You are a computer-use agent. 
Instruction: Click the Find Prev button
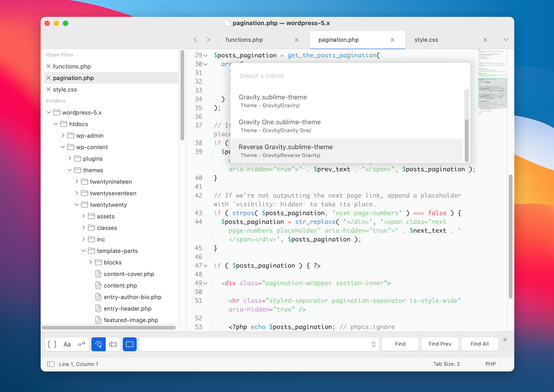pyautogui.click(x=440, y=344)
